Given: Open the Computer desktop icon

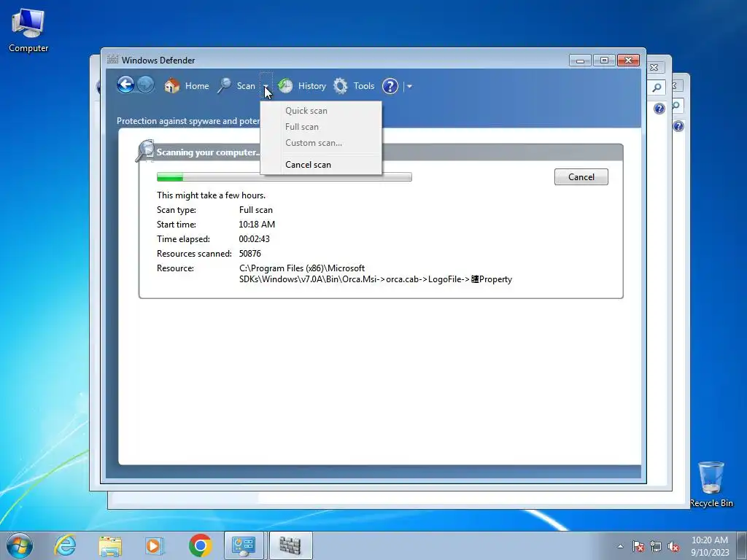Looking at the screenshot, I should 28,31.
